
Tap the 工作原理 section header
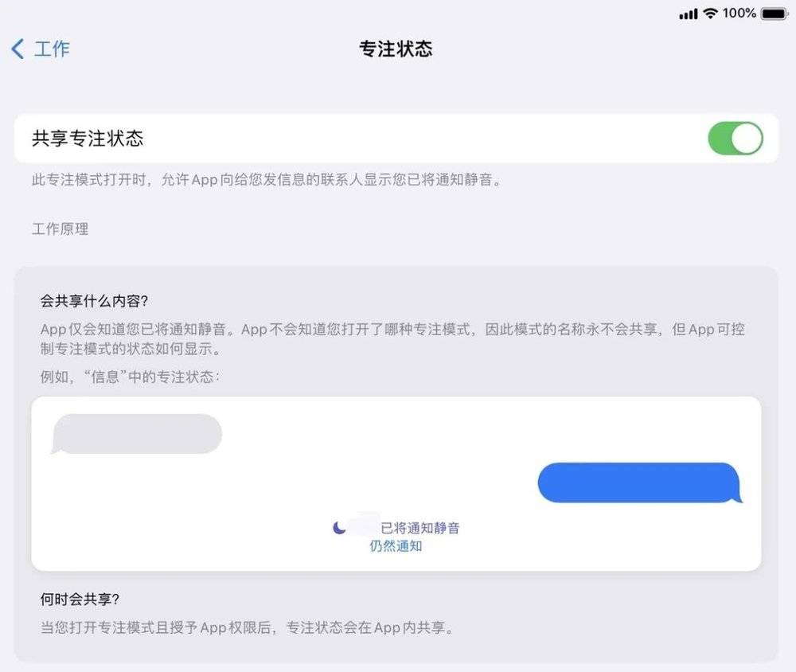point(60,229)
